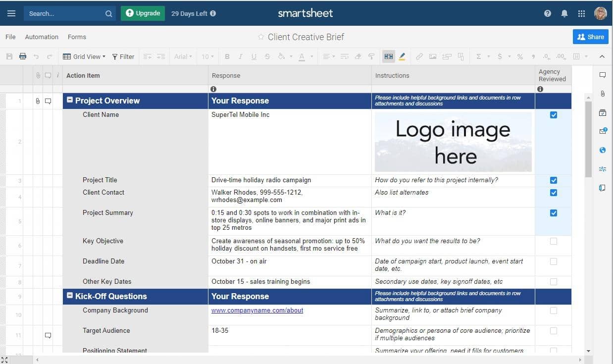Click the Decrease Decimal icon
This screenshot has height=364, width=614.
tap(547, 56)
